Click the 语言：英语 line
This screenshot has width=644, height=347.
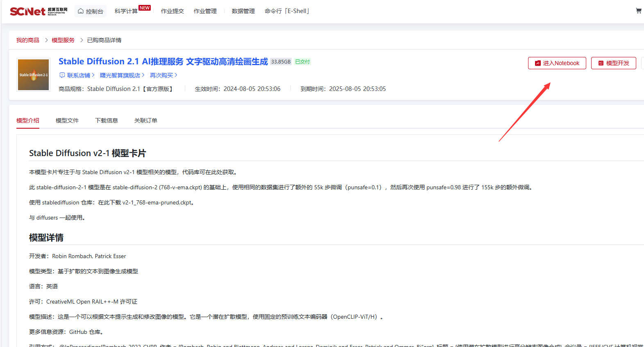click(x=43, y=286)
